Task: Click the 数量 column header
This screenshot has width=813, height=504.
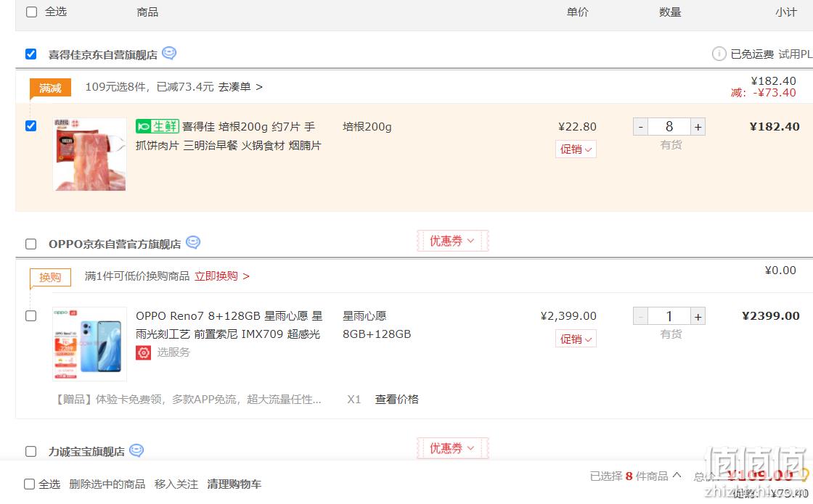Action: (x=670, y=12)
